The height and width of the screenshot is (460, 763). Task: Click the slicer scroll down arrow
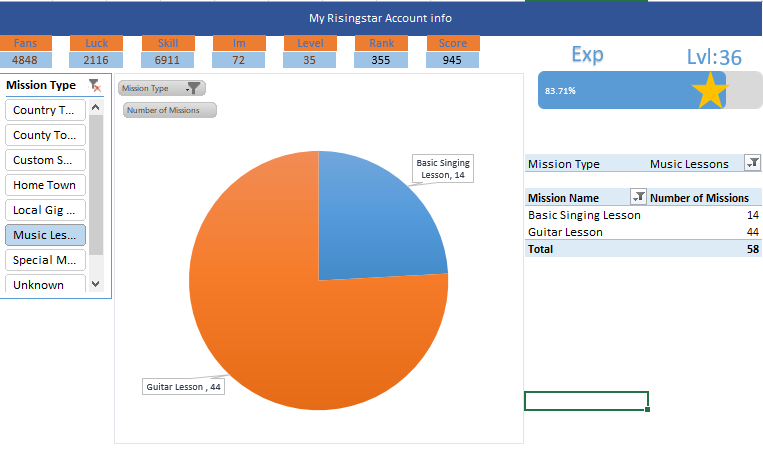96,284
